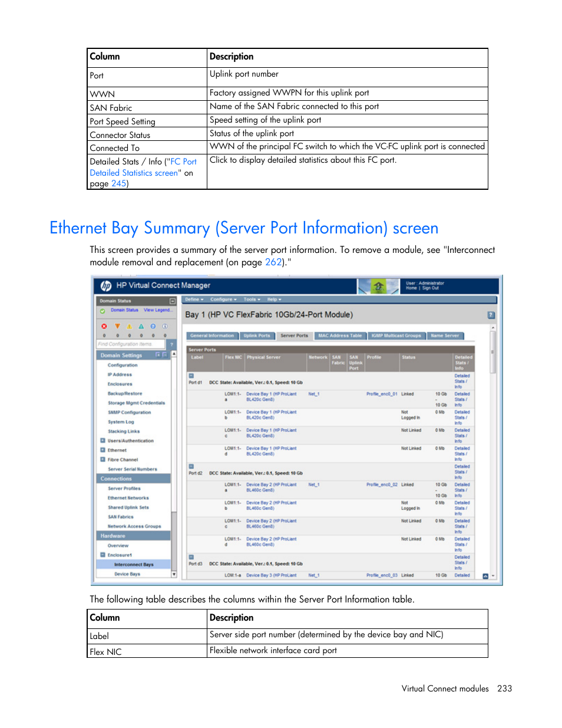Click FC Port Detailed Statistics screen document link
Viewport: 562px width, 728px height.
click(143, 167)
